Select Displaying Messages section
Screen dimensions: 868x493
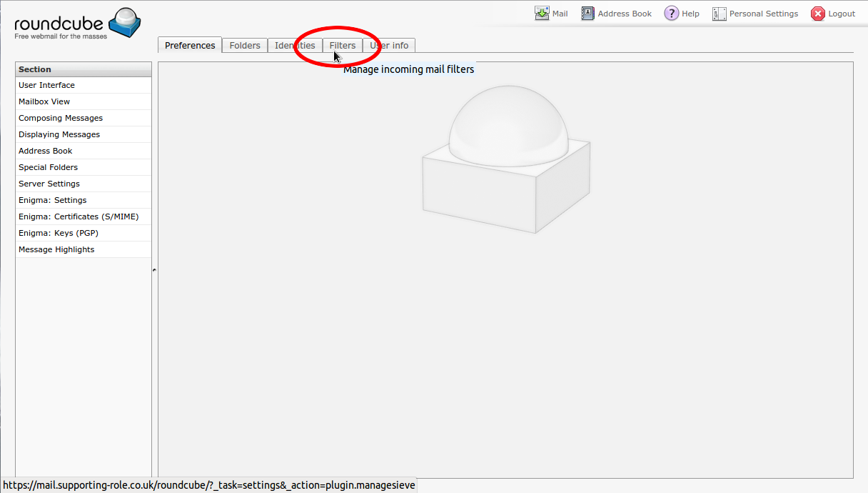[59, 134]
